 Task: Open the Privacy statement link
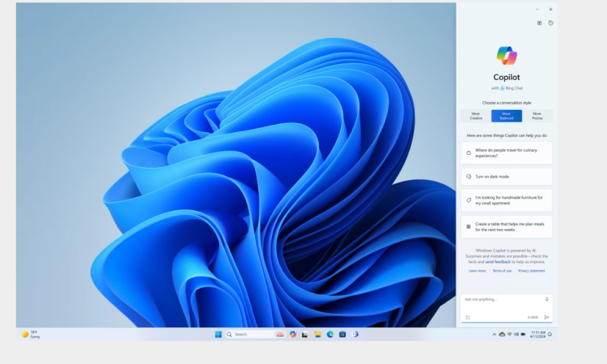pyautogui.click(x=531, y=271)
